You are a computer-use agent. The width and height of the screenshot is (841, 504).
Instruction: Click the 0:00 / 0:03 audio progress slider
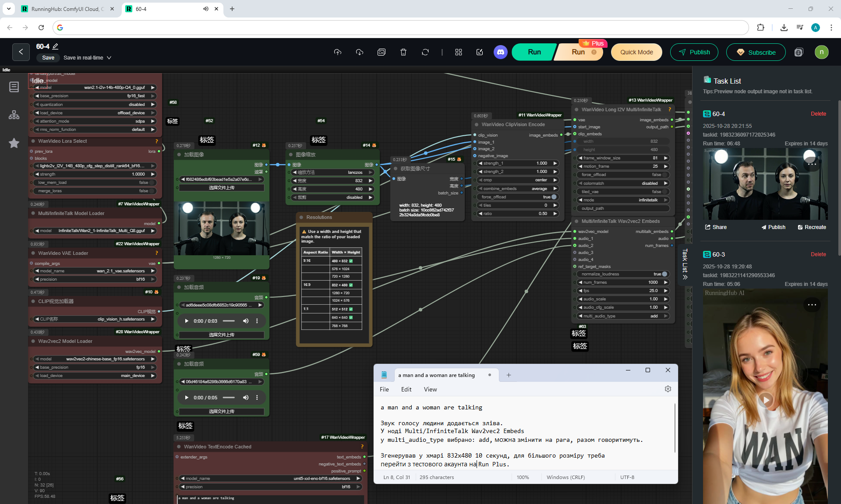pyautogui.click(x=229, y=321)
